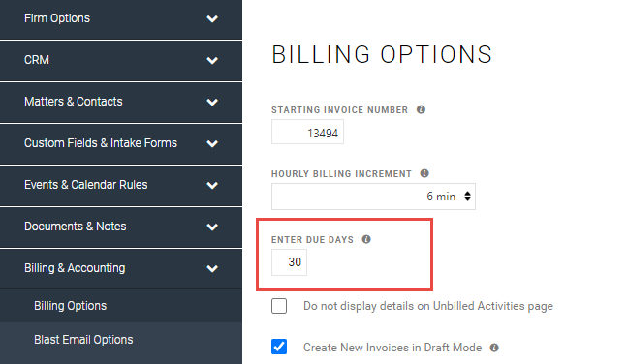Click info icon next to Create New Invoices in Draft Mode
Screen dimensions: 628x364
(494, 348)
